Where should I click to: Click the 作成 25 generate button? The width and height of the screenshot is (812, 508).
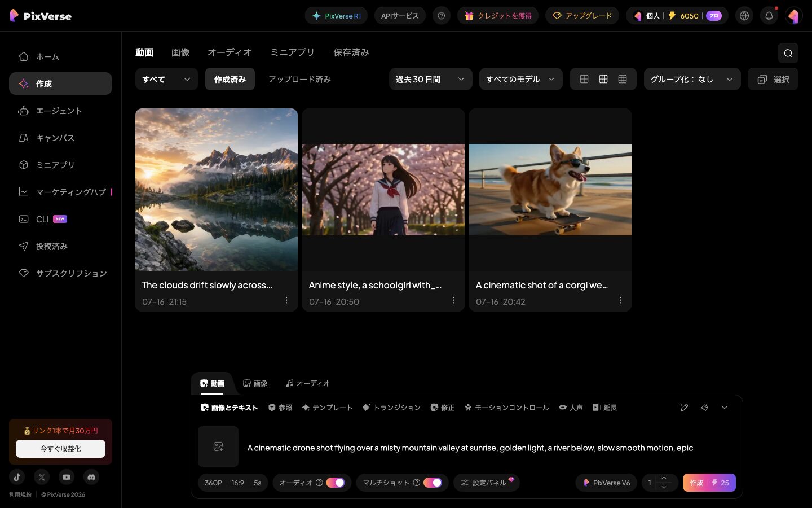point(709,483)
